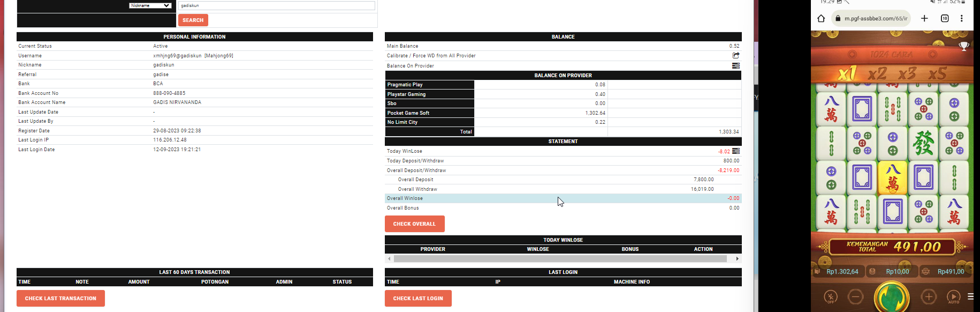Screen dimensions: 980x312
Task: Click the Last Login IP 116.206.12.48
Action: point(170,139)
